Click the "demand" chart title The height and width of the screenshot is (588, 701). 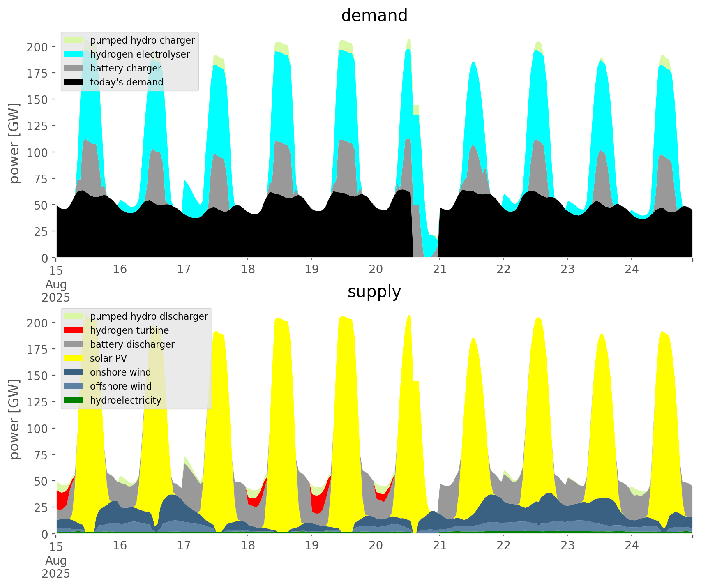click(374, 16)
